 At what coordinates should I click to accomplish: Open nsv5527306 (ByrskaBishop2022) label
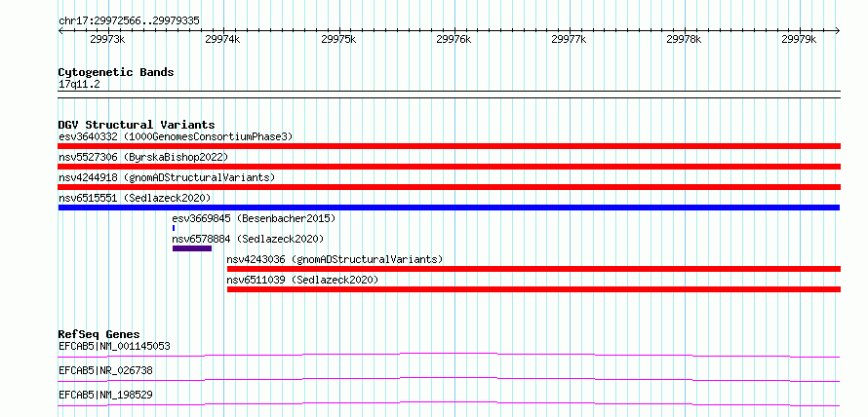[143, 157]
